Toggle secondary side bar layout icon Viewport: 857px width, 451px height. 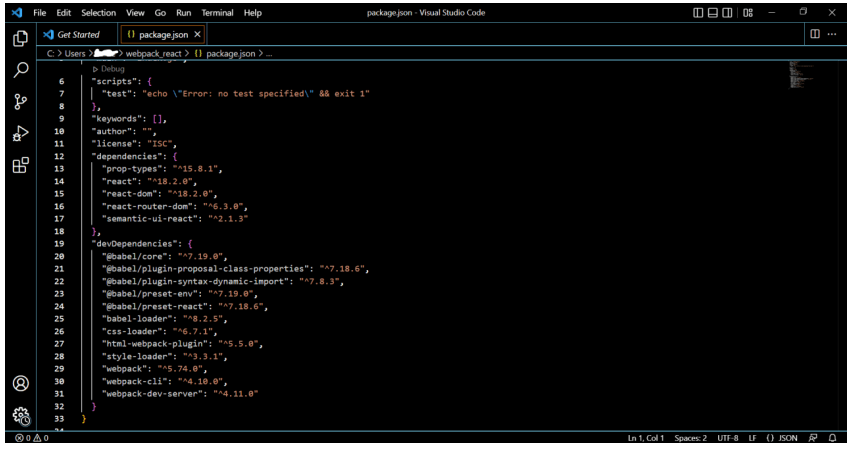point(727,13)
